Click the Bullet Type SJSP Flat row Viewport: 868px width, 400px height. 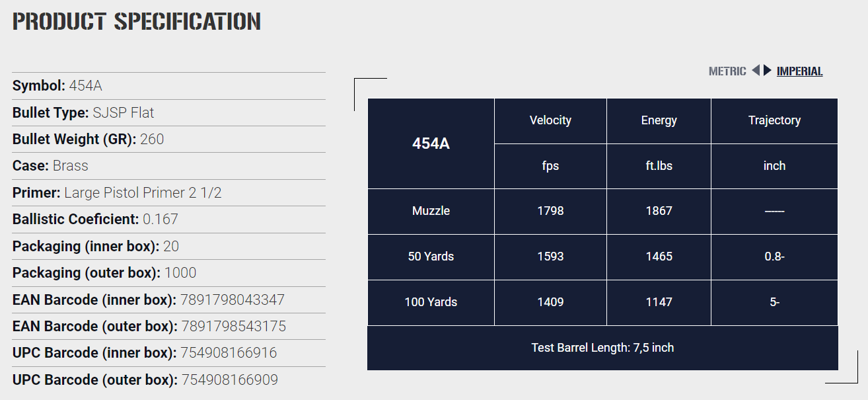pos(169,112)
